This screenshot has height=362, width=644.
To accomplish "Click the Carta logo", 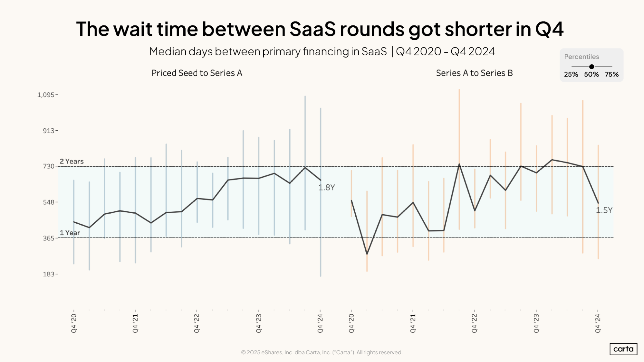I will click(623, 349).
